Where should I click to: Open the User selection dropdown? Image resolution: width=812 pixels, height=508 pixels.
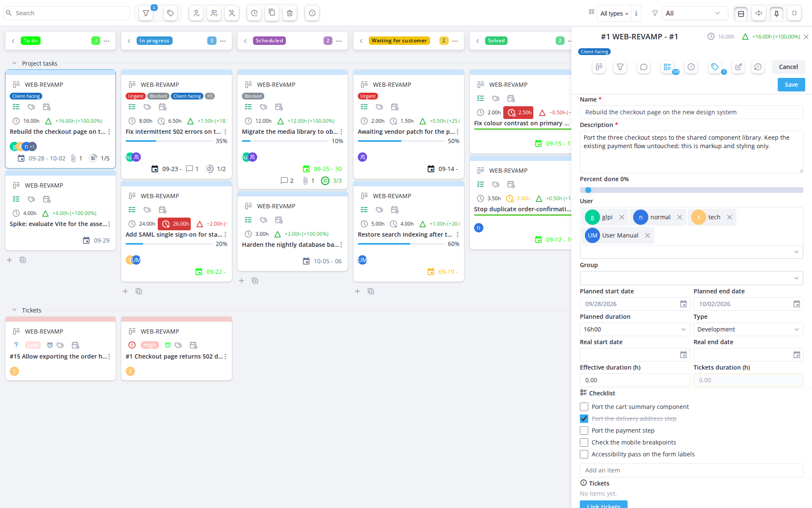[x=691, y=252]
